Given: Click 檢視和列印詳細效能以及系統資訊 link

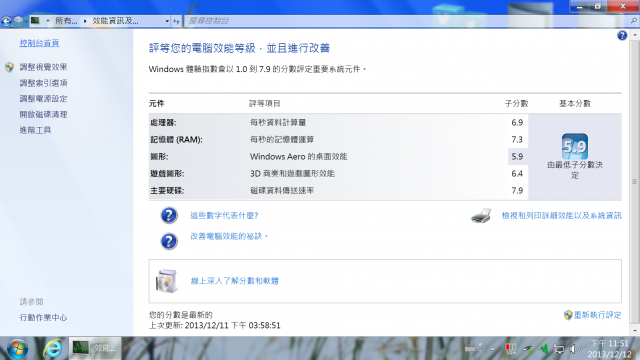Looking at the screenshot, I should pyautogui.click(x=562, y=216).
